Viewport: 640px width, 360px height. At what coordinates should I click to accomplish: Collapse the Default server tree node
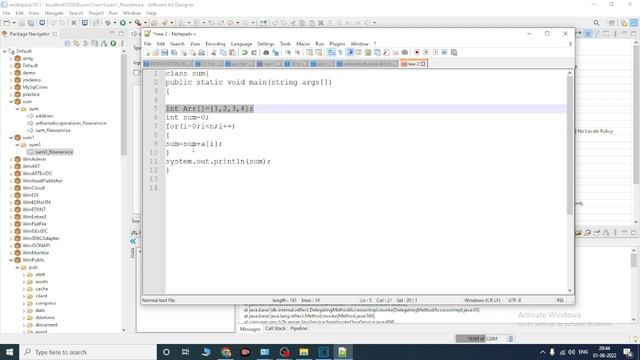click(4, 51)
